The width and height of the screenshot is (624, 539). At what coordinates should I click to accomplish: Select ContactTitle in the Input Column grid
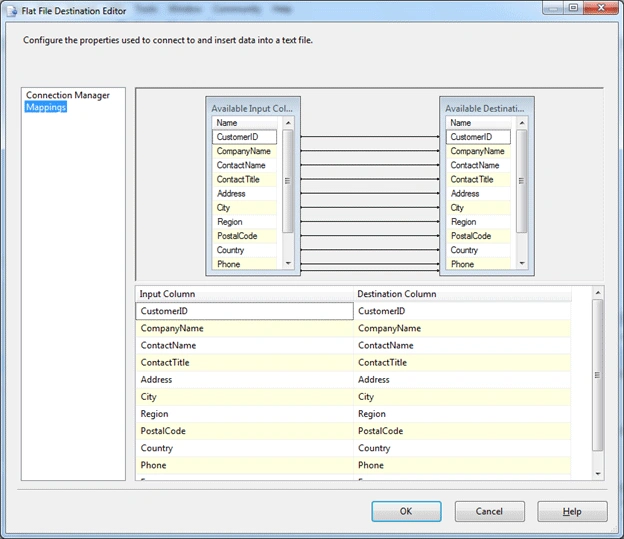(x=244, y=362)
